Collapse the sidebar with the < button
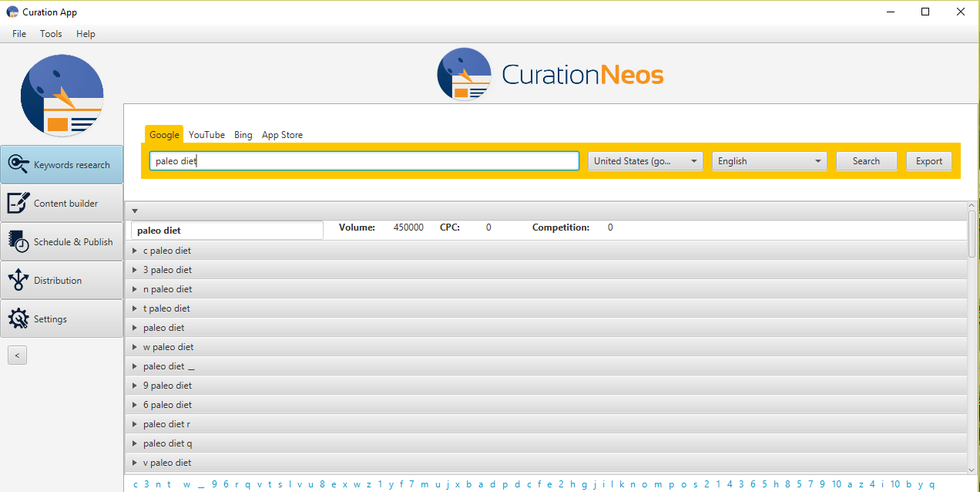This screenshot has height=492, width=980. click(x=17, y=355)
